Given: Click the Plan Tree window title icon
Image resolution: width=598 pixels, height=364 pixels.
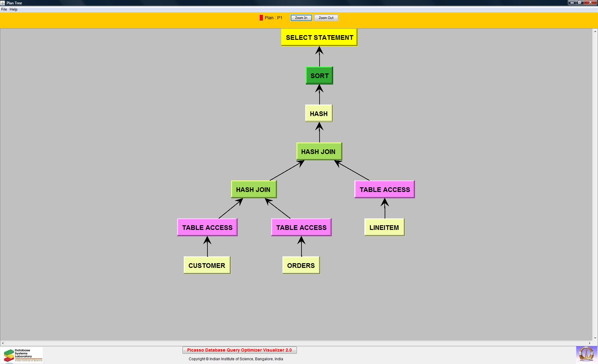Looking at the screenshot, I should [x=3, y=3].
